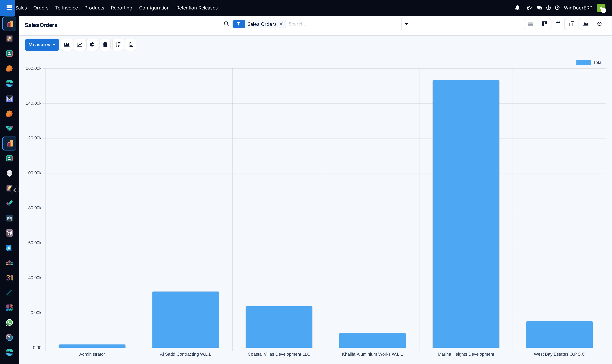Remove the Sales Orders filter facet
The height and width of the screenshot is (364, 612).
pos(281,24)
